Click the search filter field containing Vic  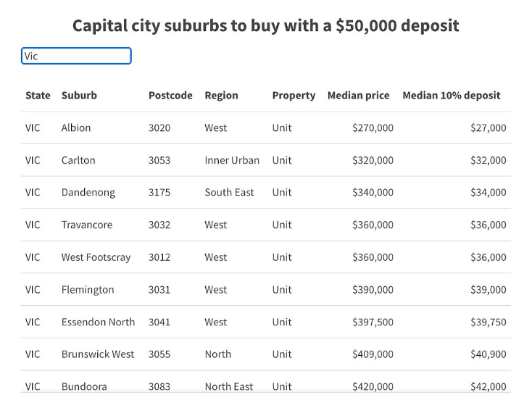coord(76,56)
